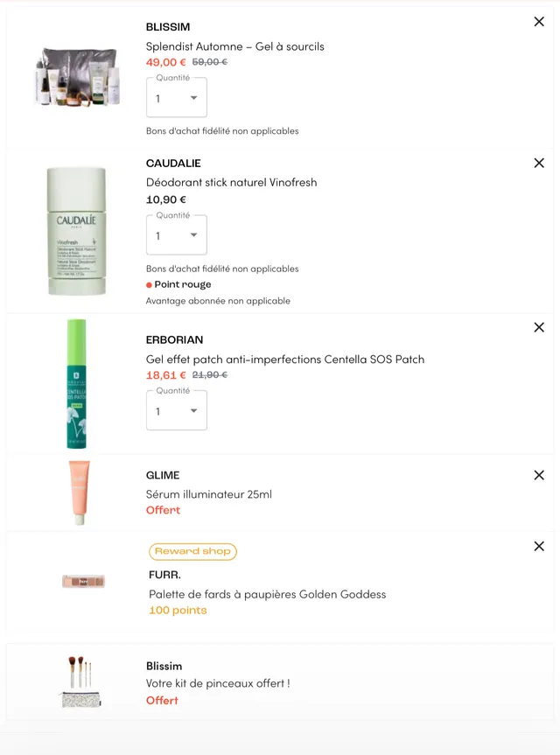Remove Glime Sérum illuminateur from cart
The width and height of the screenshot is (560, 755).
[x=539, y=475]
